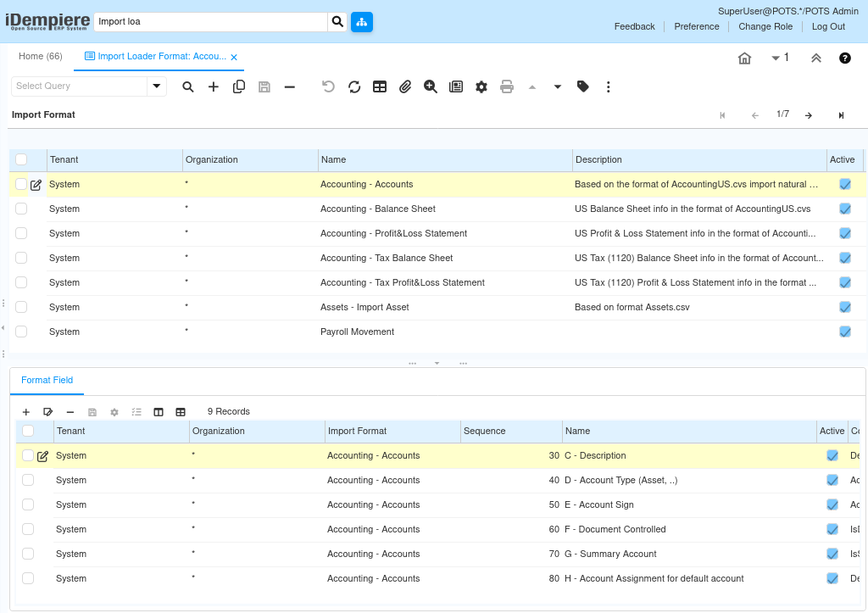Select all Format Field rows checkbox
Image resolution: width=868 pixels, height=613 pixels.
coord(28,431)
